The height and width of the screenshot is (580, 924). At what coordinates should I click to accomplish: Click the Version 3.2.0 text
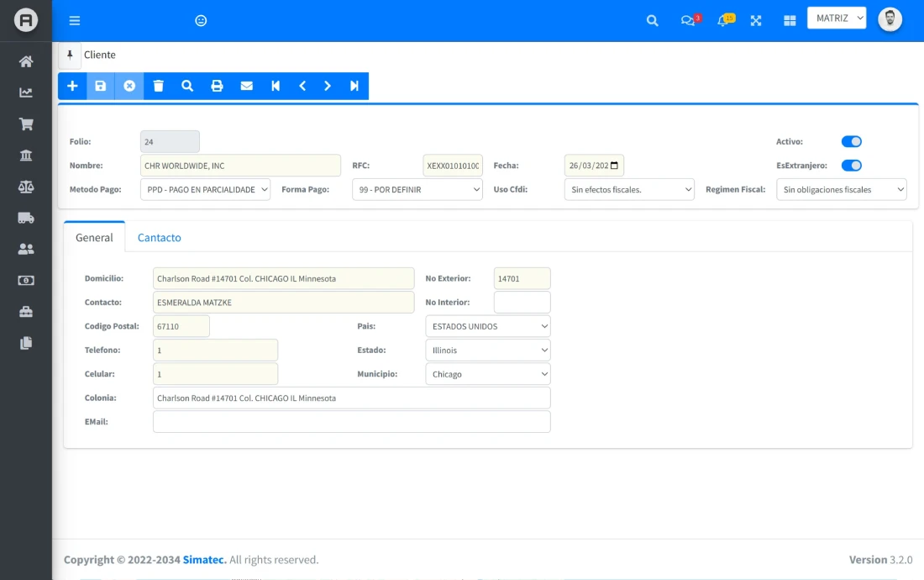880,560
